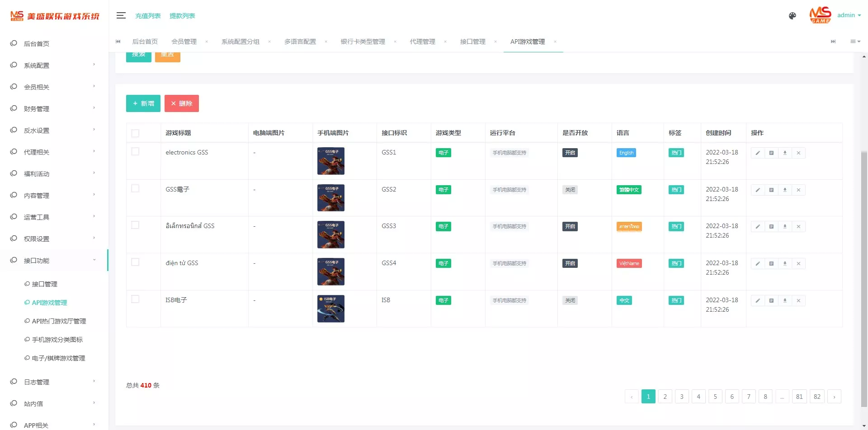868x430 pixels.
Task: Open the 充值列表 menu item
Action: point(148,15)
